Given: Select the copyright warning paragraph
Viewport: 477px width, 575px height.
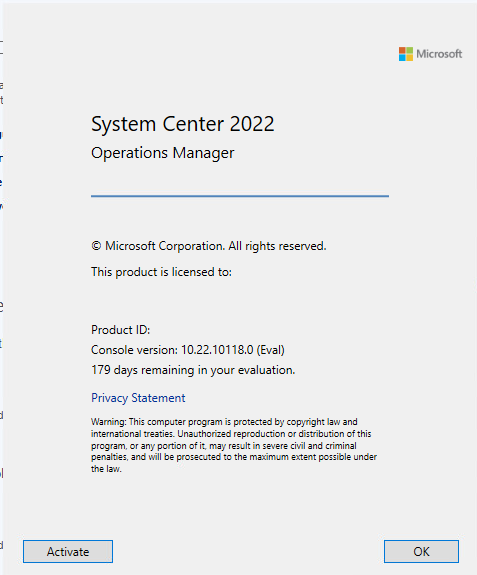Looking at the screenshot, I should coord(234,445).
